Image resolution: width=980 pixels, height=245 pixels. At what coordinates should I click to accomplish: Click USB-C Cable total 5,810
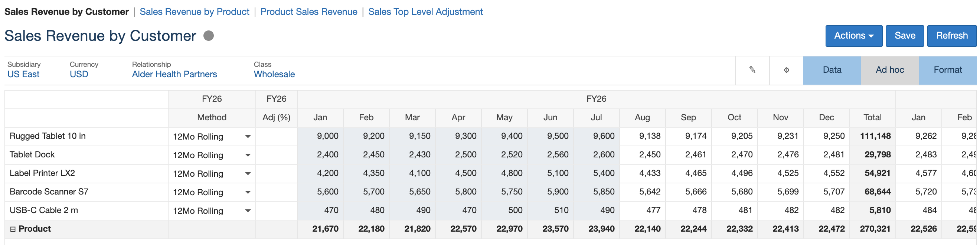872,211
